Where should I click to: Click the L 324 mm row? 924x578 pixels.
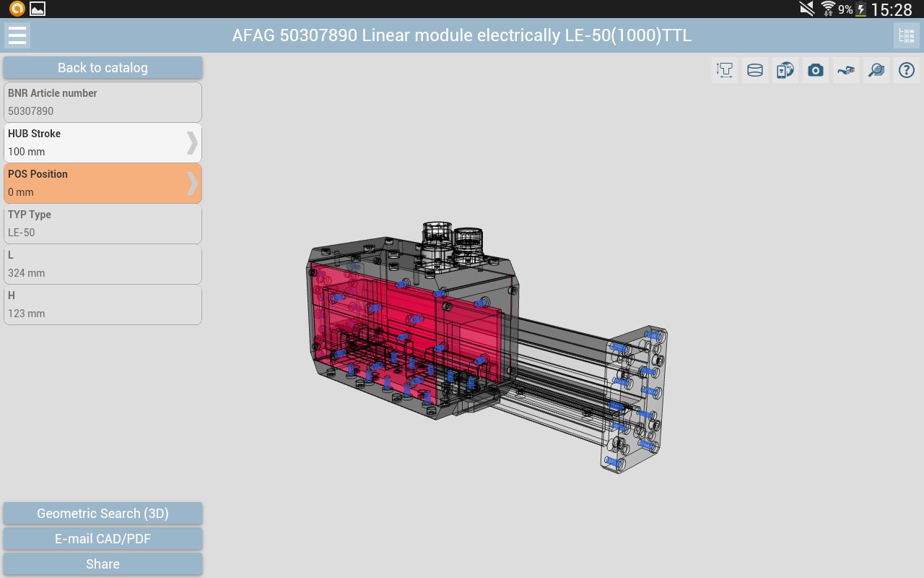click(x=103, y=264)
